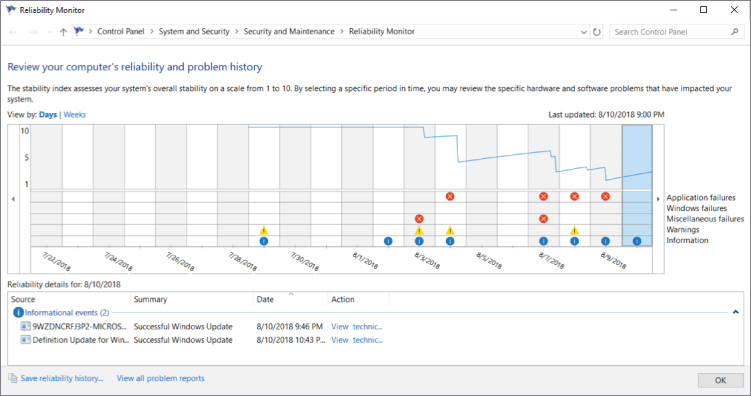Screen dimensions: 751x396
Task: Expand the chevron after System and Security
Action: pos(237,32)
